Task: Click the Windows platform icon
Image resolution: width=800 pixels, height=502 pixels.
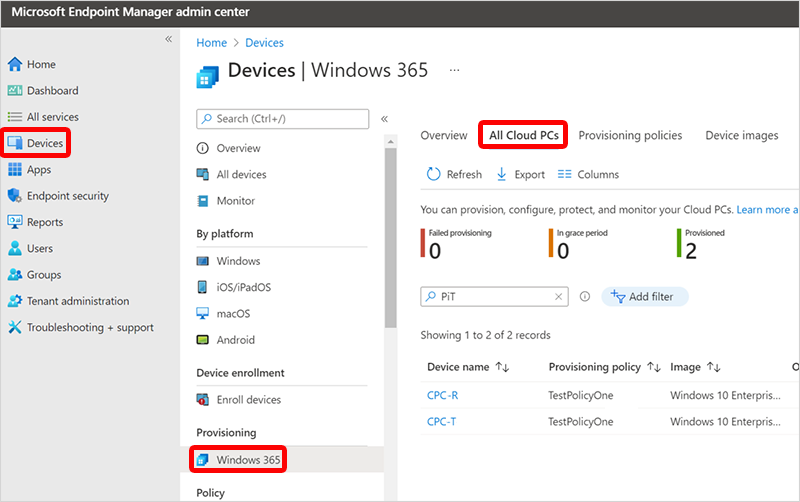Action: click(x=203, y=261)
